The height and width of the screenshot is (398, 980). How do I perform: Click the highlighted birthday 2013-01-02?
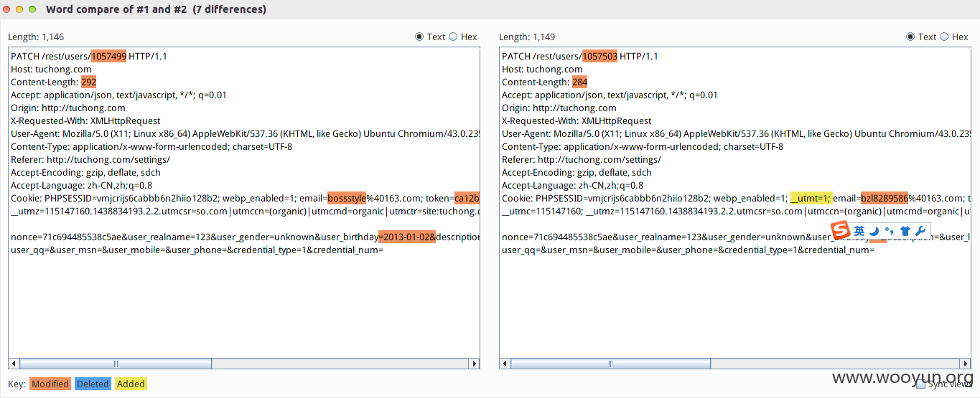coord(407,237)
